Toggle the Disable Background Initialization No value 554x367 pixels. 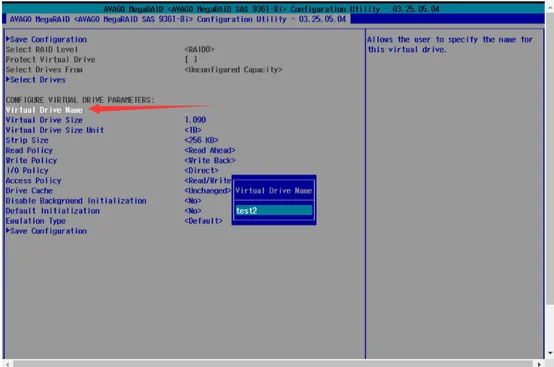click(193, 201)
